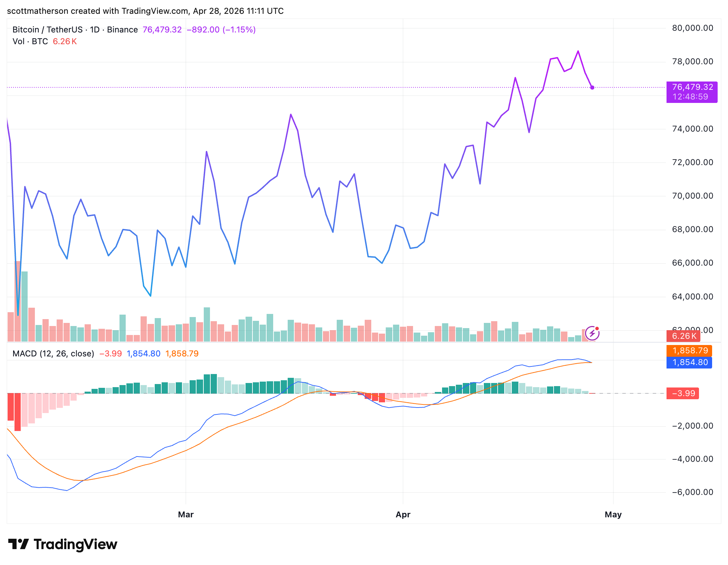This screenshot has height=565, width=728.
Task: Click the May label on time axis
Action: tap(613, 515)
